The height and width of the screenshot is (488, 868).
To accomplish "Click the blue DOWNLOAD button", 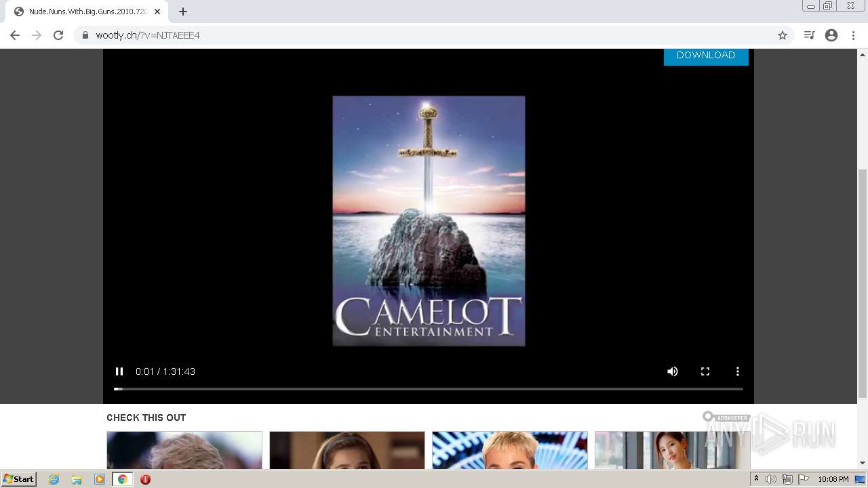I will [x=706, y=56].
